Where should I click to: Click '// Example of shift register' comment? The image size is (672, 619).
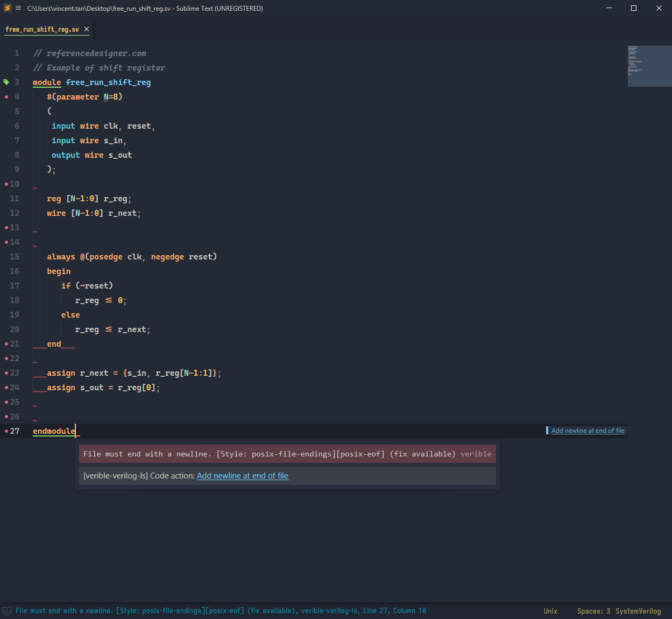point(99,68)
